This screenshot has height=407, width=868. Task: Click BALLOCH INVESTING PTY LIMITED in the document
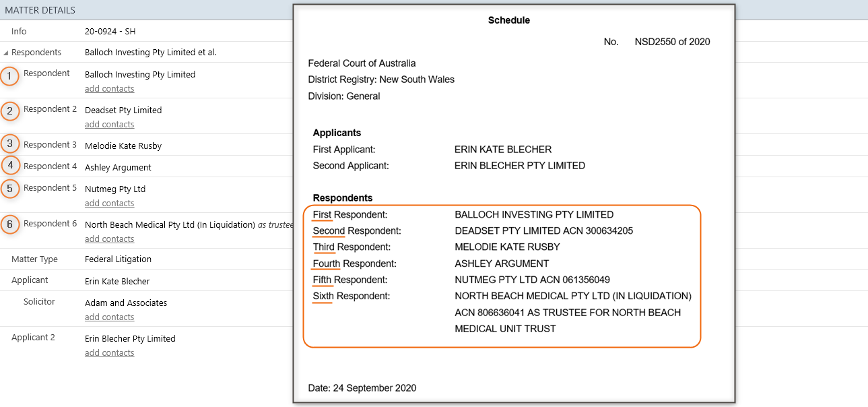click(x=534, y=215)
